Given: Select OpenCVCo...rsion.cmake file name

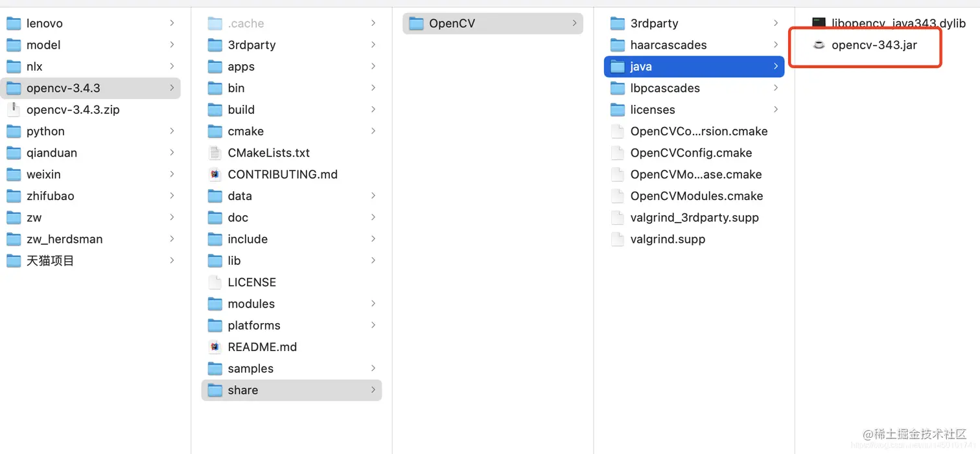Looking at the screenshot, I should coord(699,131).
